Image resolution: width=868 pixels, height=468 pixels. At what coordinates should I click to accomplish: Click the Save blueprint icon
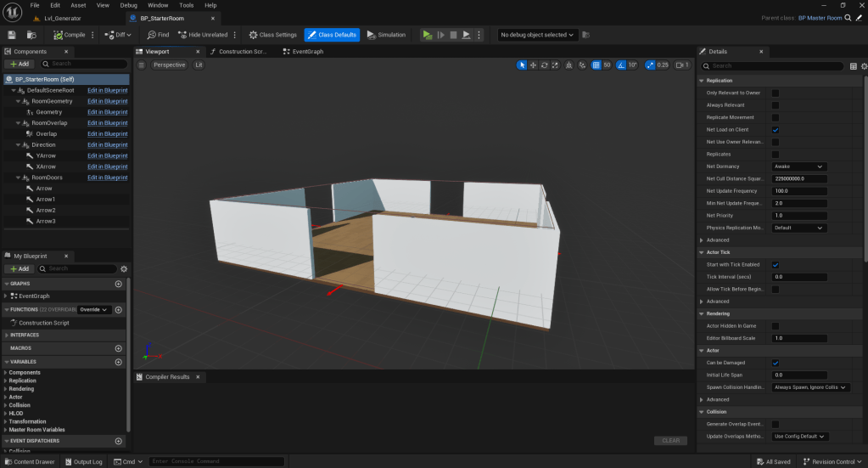coord(12,35)
